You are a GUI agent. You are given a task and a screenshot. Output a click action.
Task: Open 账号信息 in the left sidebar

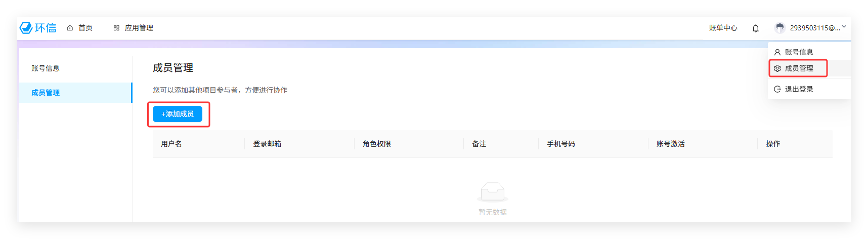click(46, 68)
